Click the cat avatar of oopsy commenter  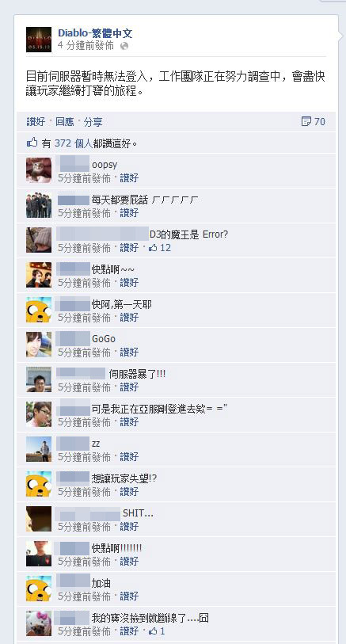pos(39,170)
